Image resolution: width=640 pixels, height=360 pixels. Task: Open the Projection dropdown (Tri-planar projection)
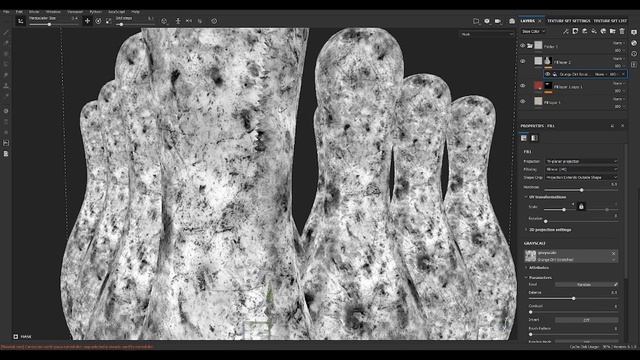point(581,161)
